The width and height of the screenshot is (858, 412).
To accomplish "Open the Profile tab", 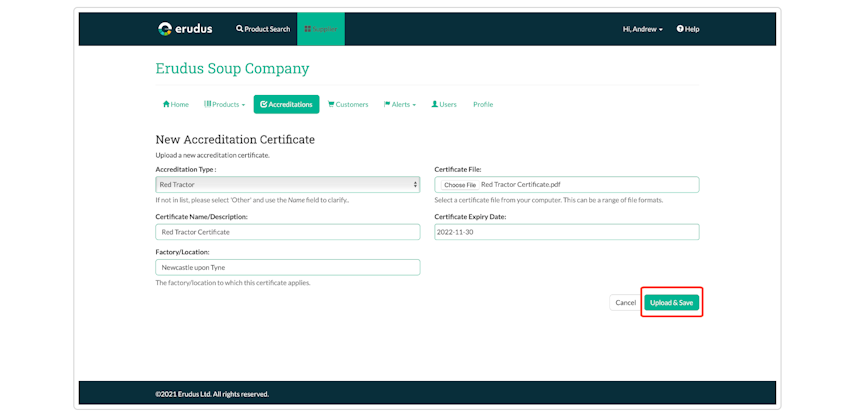I will pos(483,105).
